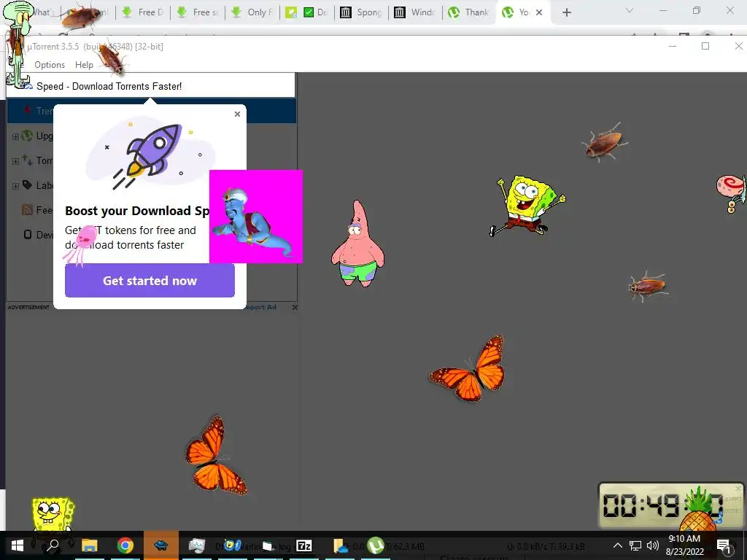Switch to the Windc browser tab

click(415, 12)
